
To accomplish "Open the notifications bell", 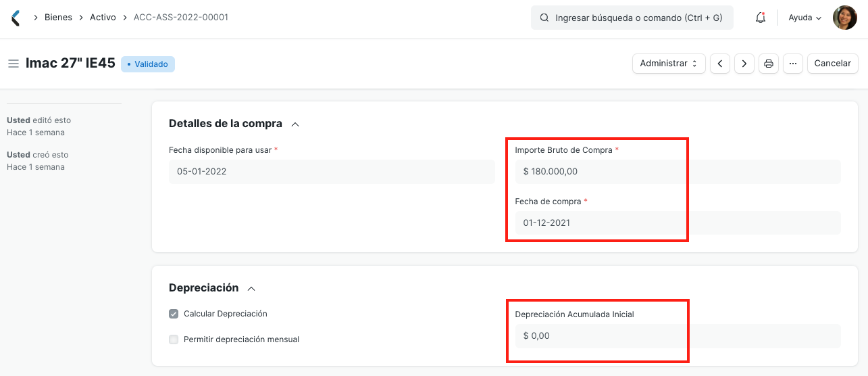I will [x=760, y=18].
